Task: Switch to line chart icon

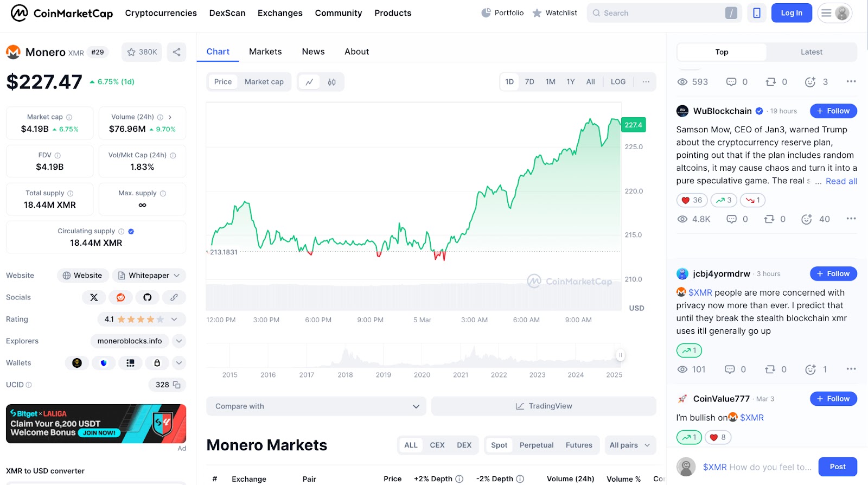Action: tap(309, 82)
